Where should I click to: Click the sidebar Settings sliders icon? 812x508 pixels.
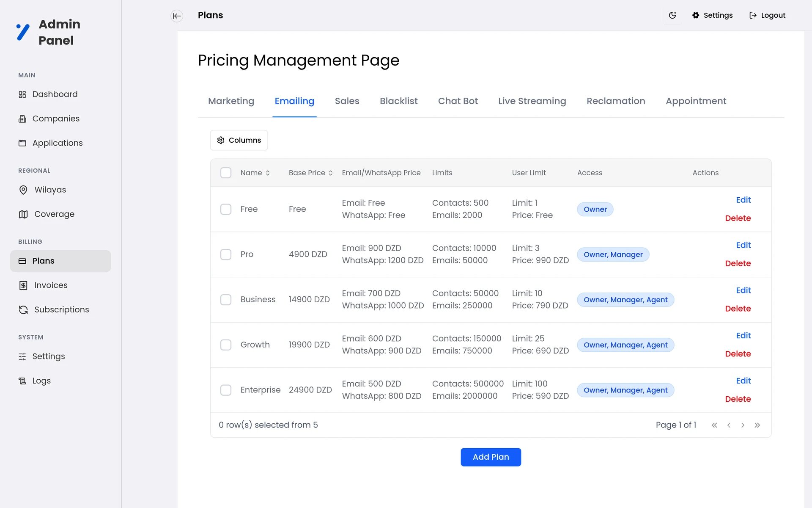coord(22,356)
